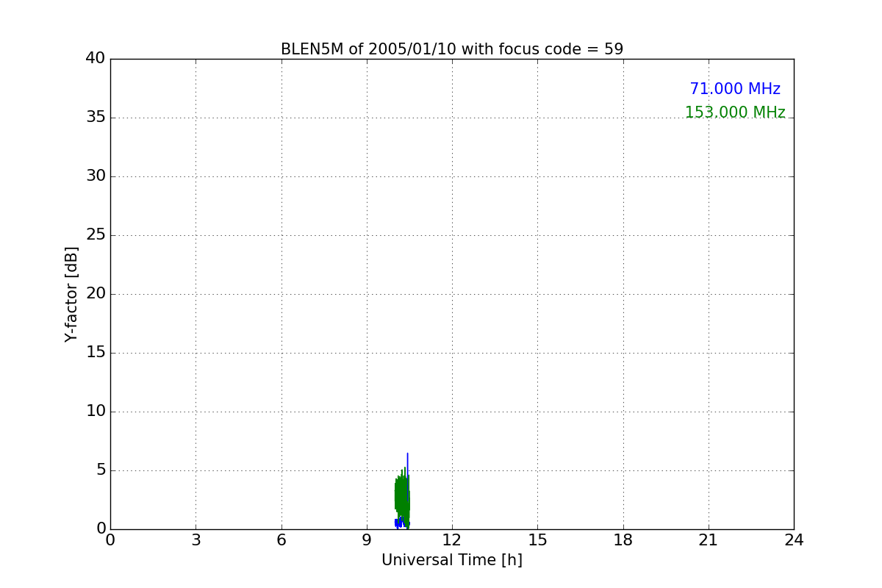Click the y-axis tick label 30
The height and width of the screenshot is (588, 882).
96,176
